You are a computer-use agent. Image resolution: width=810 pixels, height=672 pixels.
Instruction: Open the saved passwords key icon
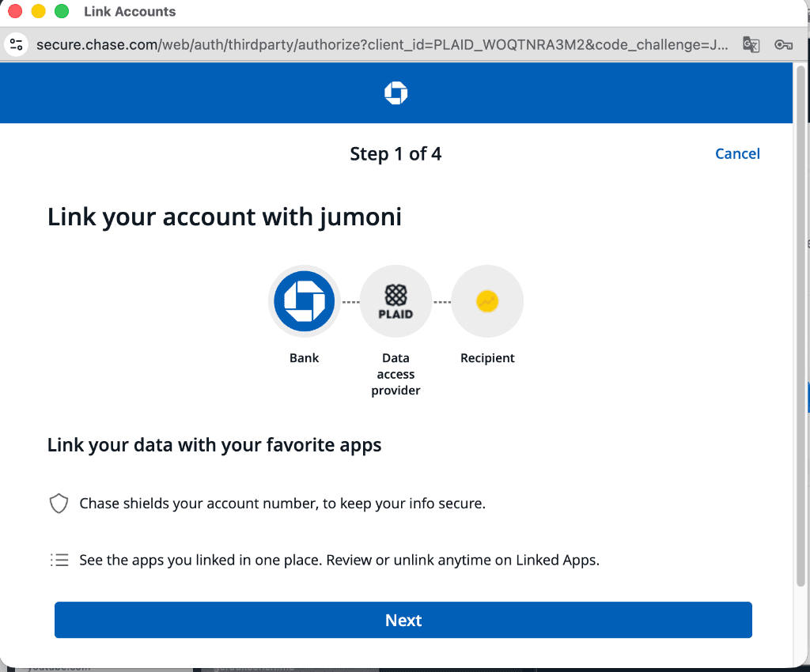click(784, 45)
